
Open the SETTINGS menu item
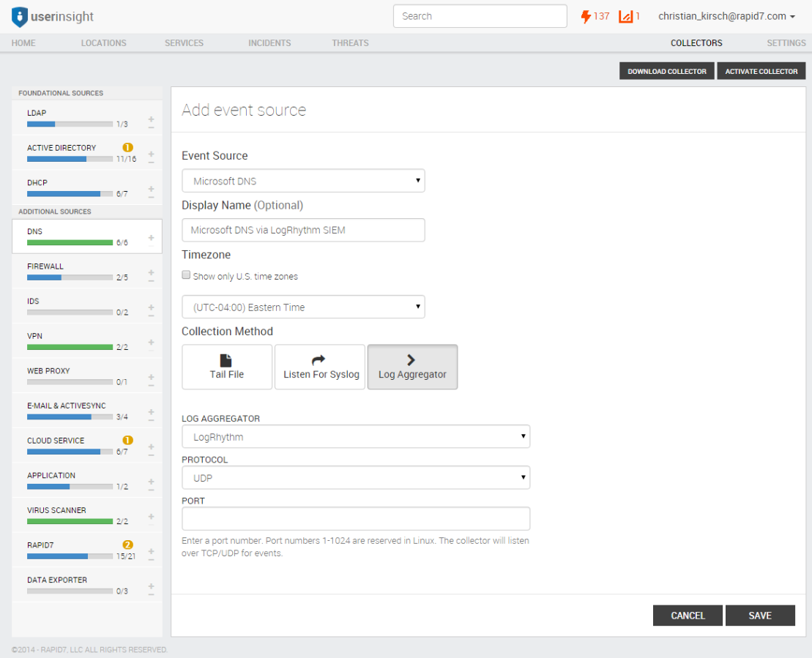coord(786,42)
